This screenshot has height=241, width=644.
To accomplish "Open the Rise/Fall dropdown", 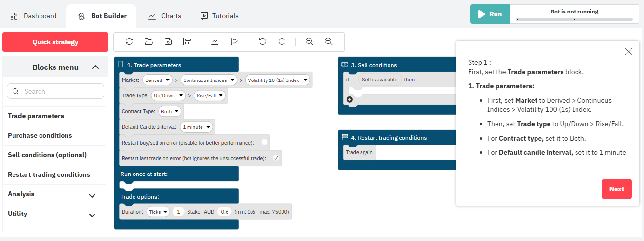I will [209, 96].
